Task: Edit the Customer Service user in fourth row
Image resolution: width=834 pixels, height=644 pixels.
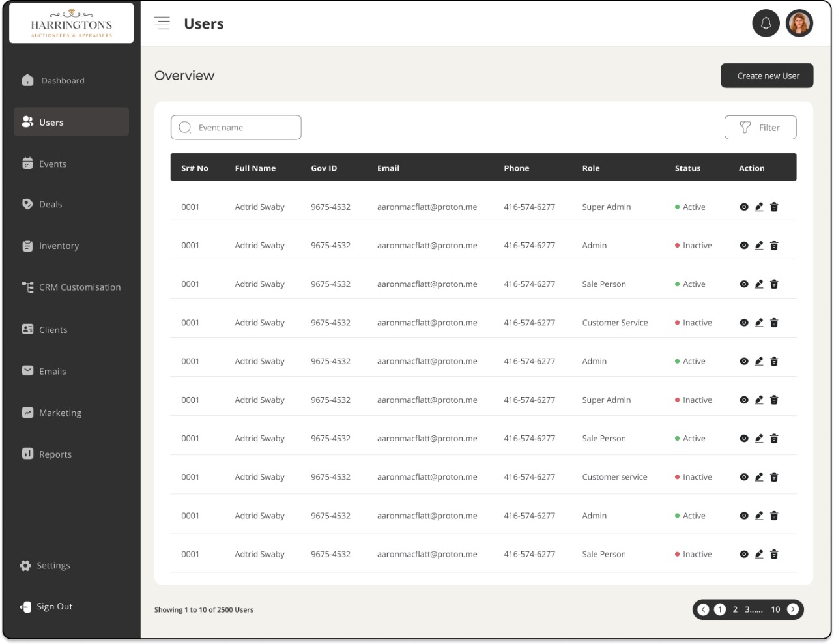Action: pyautogui.click(x=759, y=323)
